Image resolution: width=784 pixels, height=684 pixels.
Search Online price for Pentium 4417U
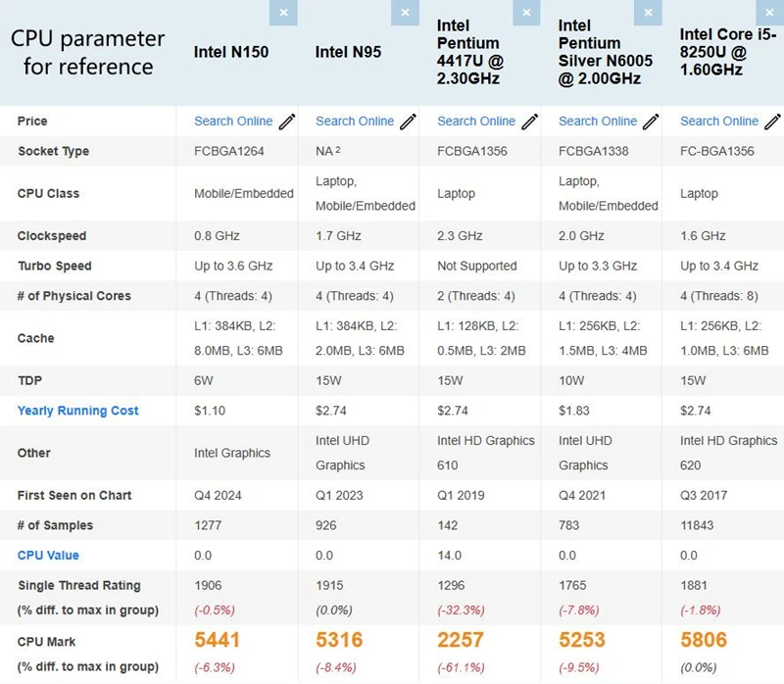[x=476, y=122]
